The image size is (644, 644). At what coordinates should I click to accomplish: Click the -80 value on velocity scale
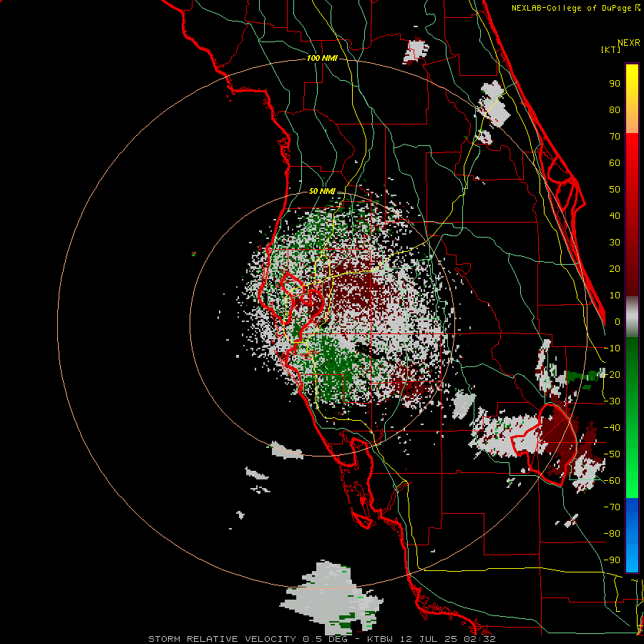coord(612,534)
